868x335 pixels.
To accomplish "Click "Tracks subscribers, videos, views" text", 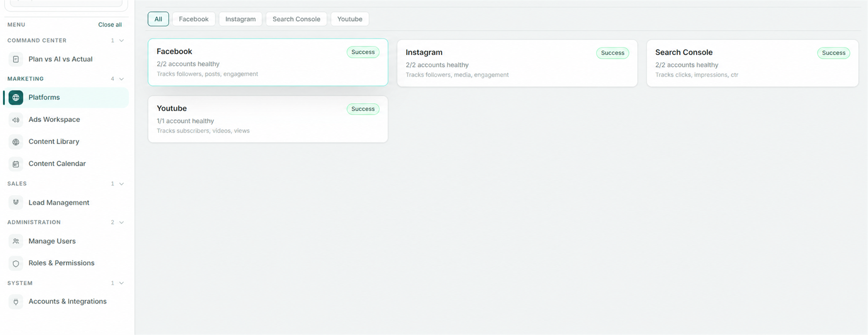I will pyautogui.click(x=203, y=130).
